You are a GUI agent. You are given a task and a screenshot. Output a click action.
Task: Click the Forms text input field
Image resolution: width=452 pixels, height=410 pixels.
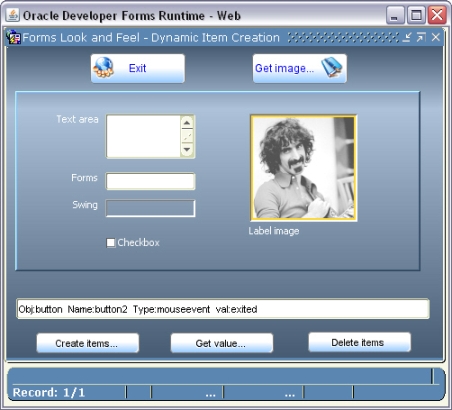[150, 181]
